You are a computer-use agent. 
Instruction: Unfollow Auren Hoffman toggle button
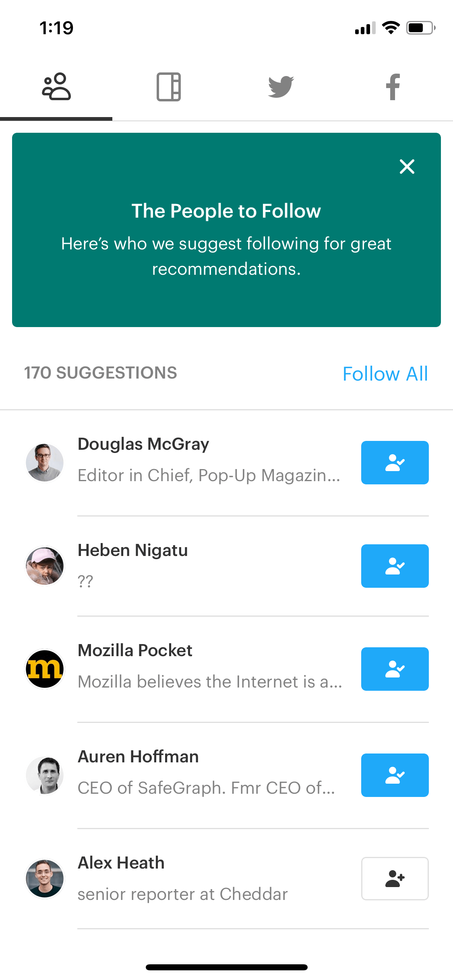[395, 775]
